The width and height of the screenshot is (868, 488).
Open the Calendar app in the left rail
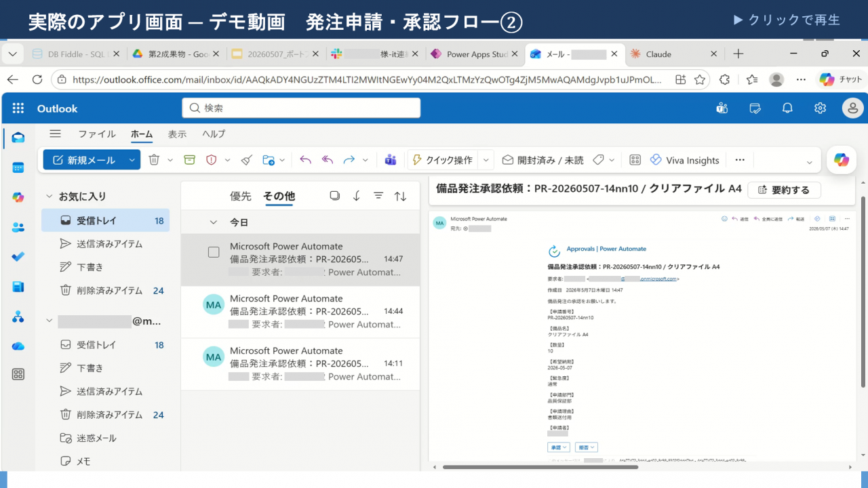pos(18,167)
